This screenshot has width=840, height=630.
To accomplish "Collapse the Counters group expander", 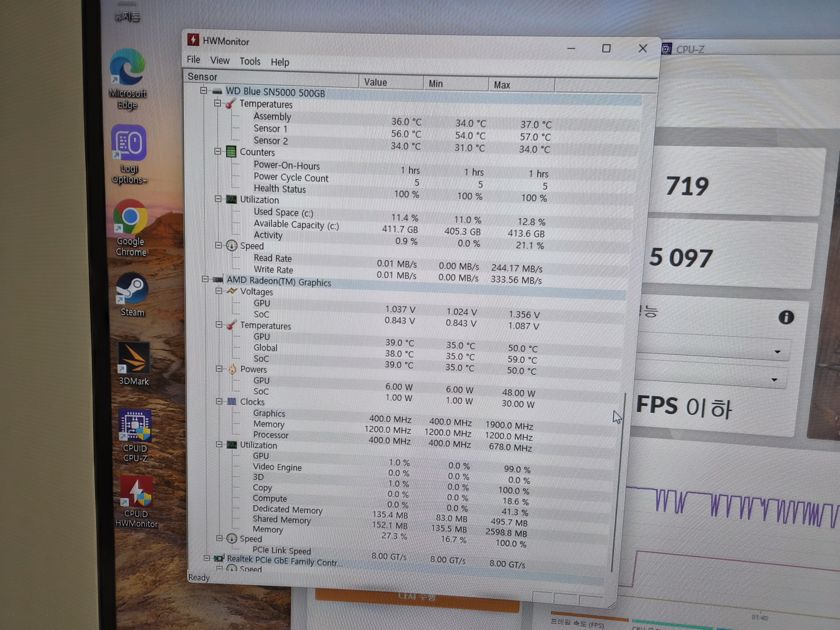I will [x=218, y=151].
